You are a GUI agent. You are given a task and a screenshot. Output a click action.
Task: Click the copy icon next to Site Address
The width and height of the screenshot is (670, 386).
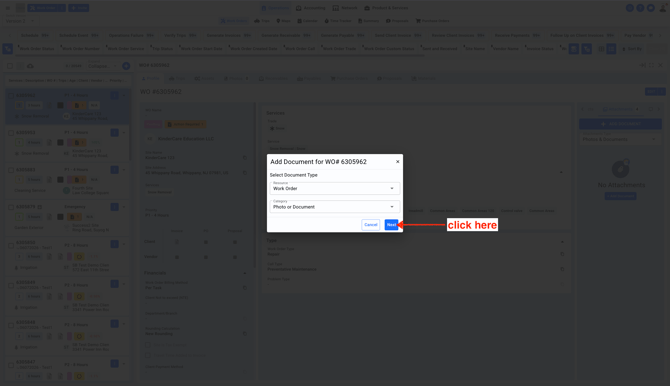[x=245, y=173]
